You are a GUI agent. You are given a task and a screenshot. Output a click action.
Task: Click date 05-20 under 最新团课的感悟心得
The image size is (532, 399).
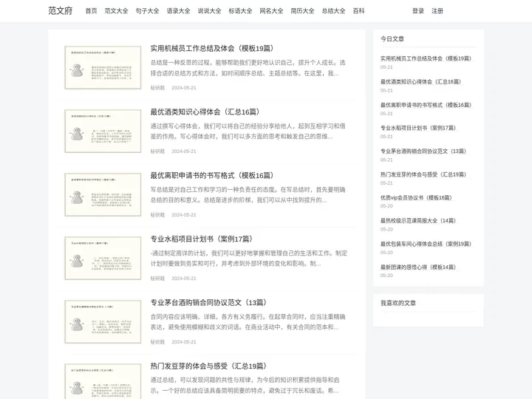386,276
